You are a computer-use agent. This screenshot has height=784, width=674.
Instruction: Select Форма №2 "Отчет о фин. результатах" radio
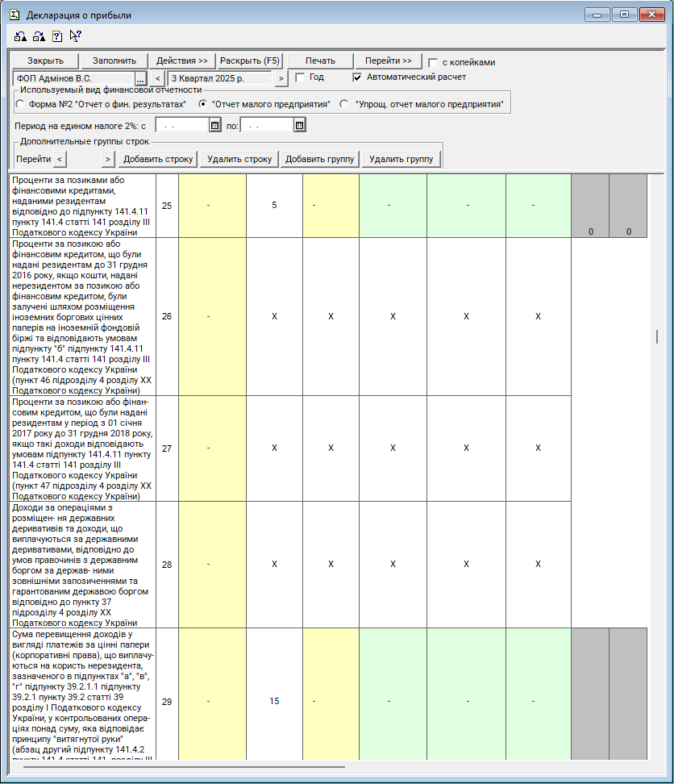pos(20,104)
